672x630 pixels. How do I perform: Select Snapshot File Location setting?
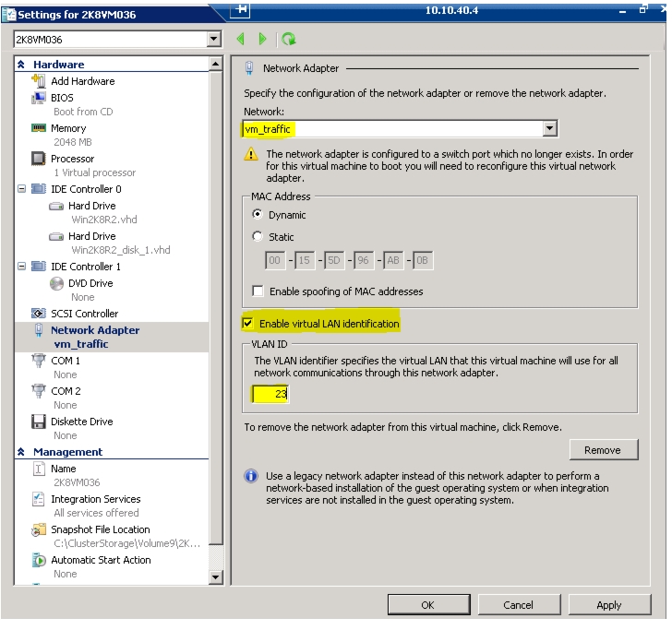(x=101, y=529)
